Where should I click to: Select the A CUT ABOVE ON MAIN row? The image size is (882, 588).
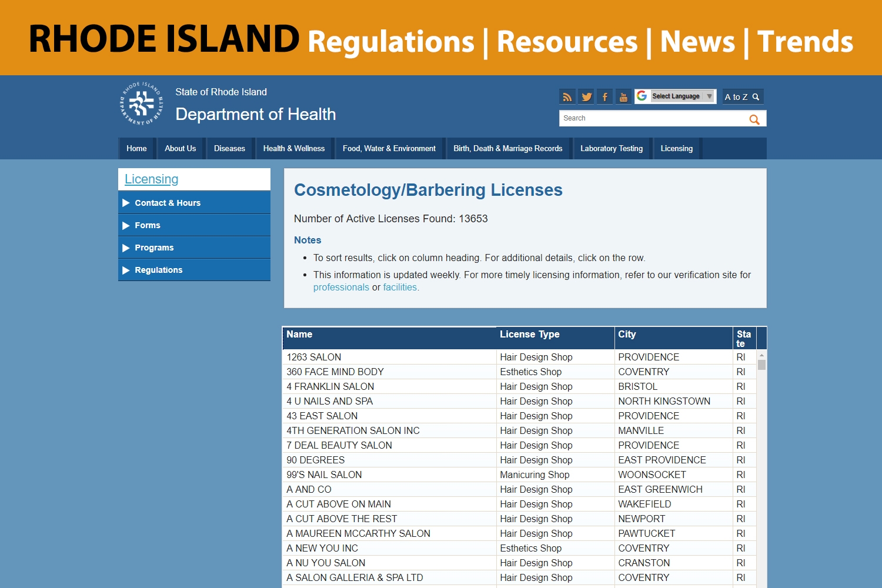pyautogui.click(x=519, y=504)
